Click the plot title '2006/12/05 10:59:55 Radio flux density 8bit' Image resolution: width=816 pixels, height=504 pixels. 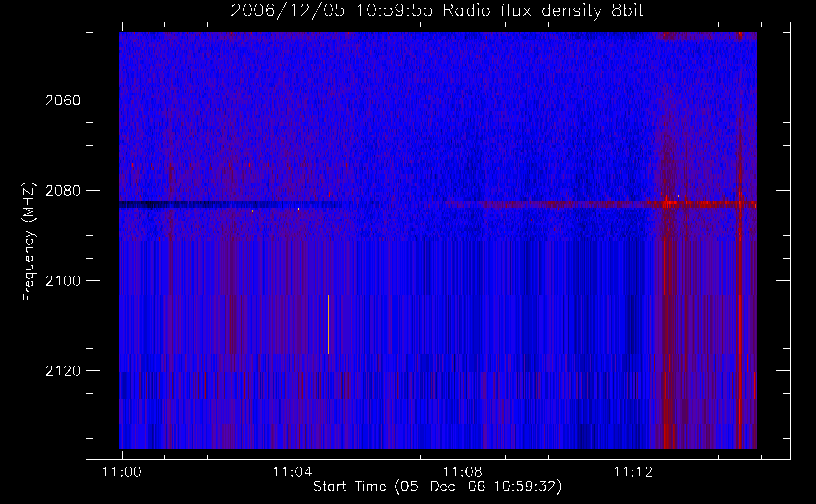point(437,10)
